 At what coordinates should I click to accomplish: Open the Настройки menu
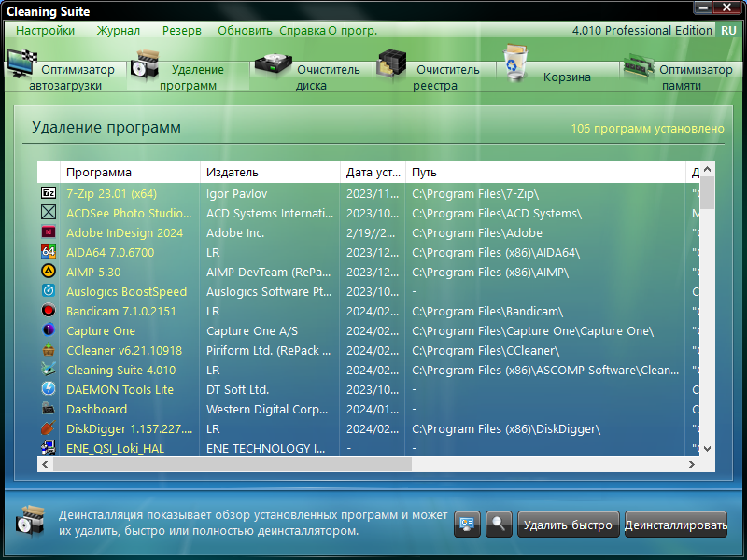click(x=45, y=31)
